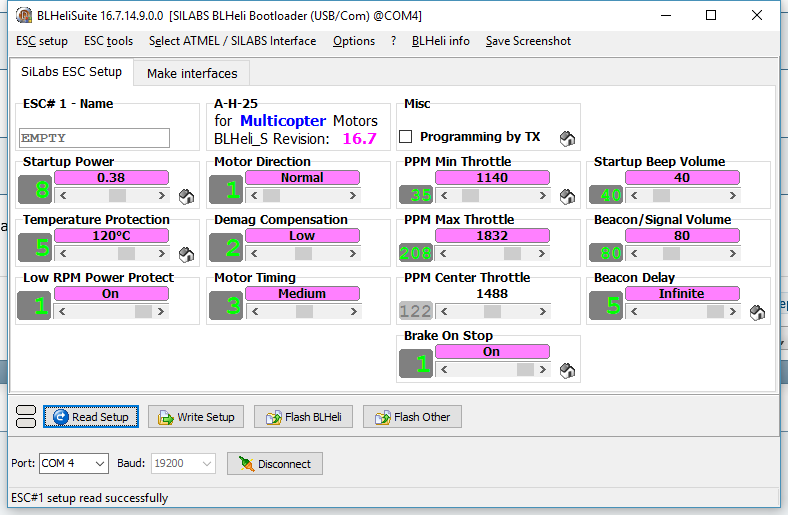Click the default icon next to Programming by TX
Image resolution: width=788 pixels, height=515 pixels.
pyautogui.click(x=567, y=138)
